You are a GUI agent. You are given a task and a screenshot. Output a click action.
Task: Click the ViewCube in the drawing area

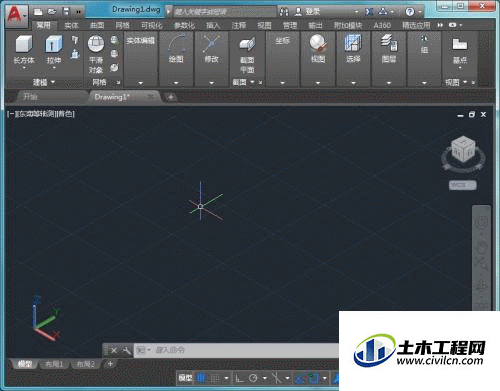[x=463, y=149]
